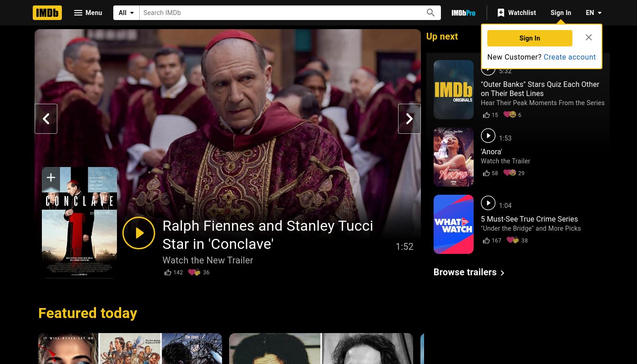Viewport: 637px width, 364px height.
Task: Open the 'Anora' trailer title
Action: click(491, 152)
